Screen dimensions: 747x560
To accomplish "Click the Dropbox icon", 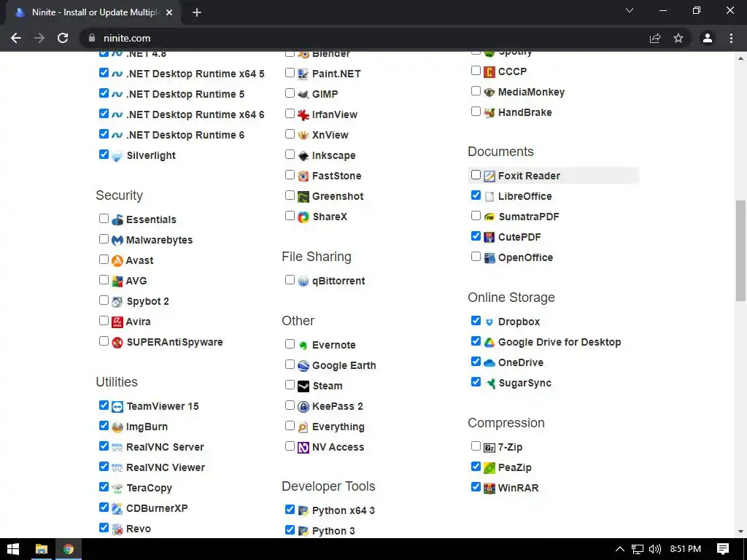I will 489,322.
